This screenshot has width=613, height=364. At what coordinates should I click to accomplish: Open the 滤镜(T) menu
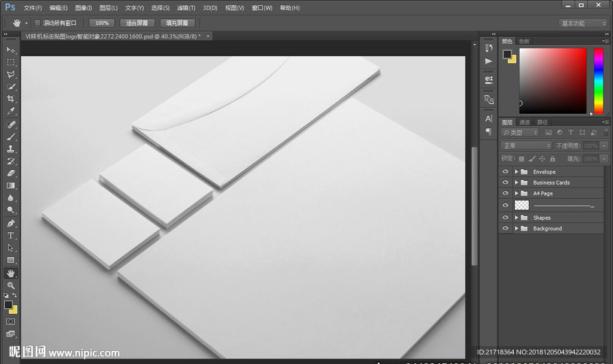click(x=187, y=8)
